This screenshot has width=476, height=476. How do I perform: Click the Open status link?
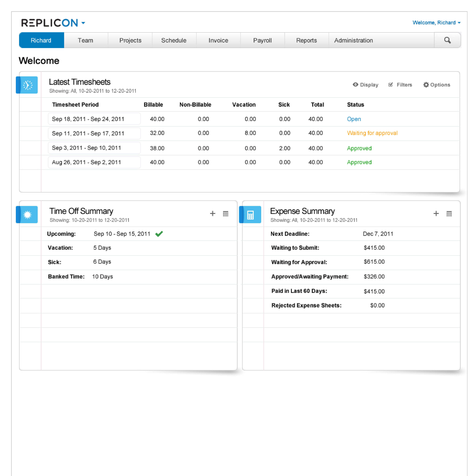354,119
